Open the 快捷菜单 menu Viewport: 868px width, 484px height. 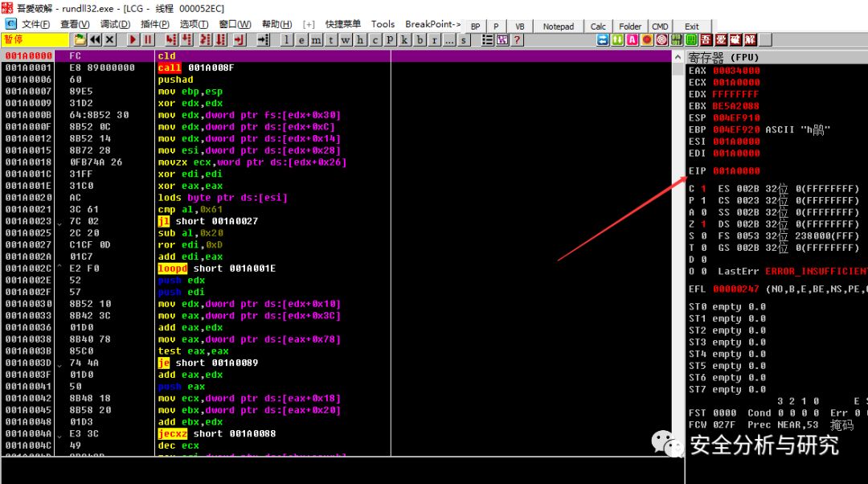coord(342,24)
